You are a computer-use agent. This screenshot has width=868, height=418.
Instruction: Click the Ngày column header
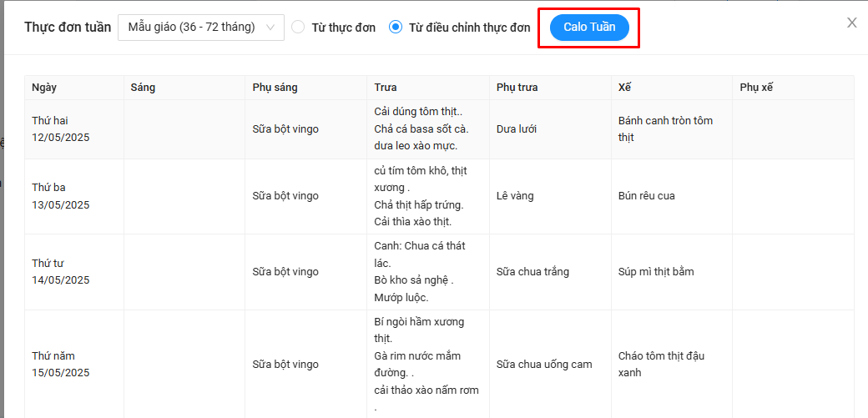tap(44, 88)
